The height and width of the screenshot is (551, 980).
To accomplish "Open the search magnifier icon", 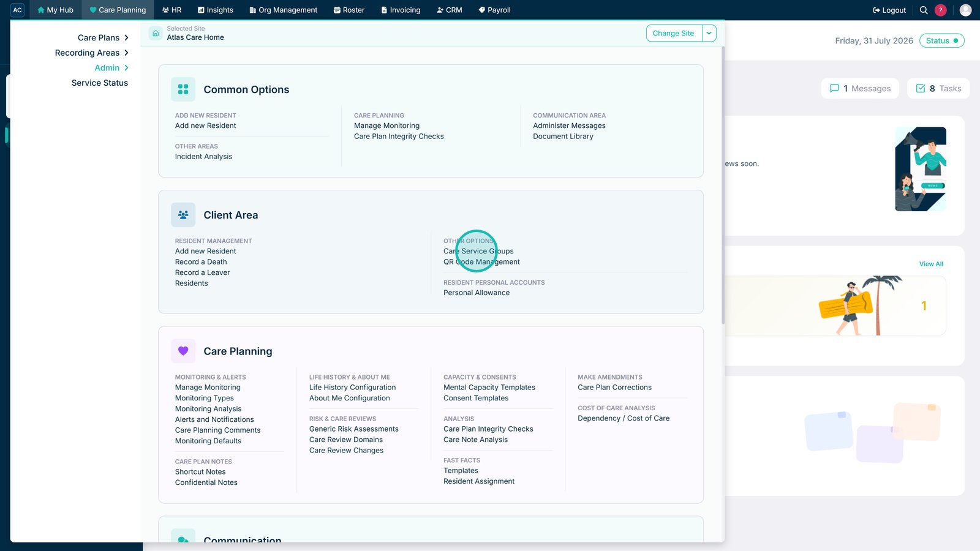I will 924,10.
